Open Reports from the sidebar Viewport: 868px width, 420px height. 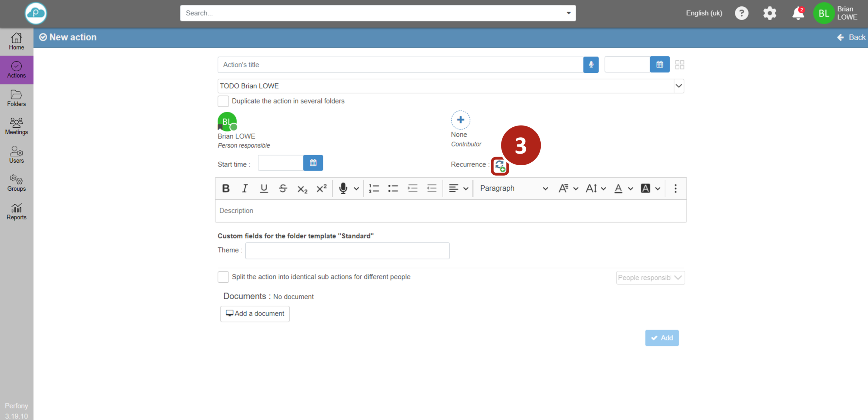[16, 212]
